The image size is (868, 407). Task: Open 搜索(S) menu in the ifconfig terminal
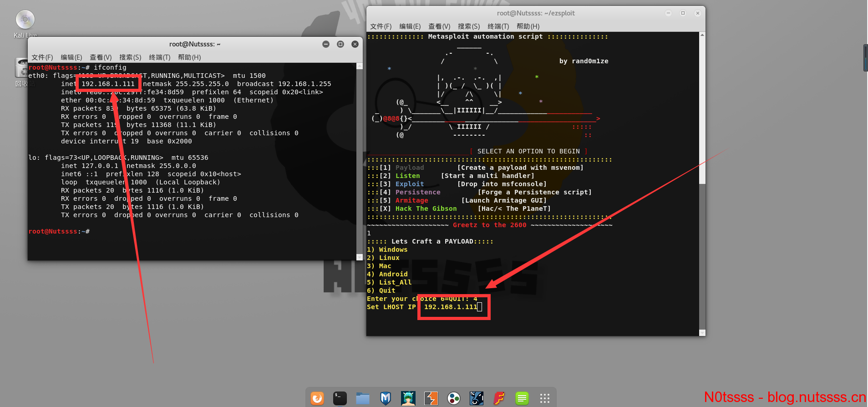130,57
